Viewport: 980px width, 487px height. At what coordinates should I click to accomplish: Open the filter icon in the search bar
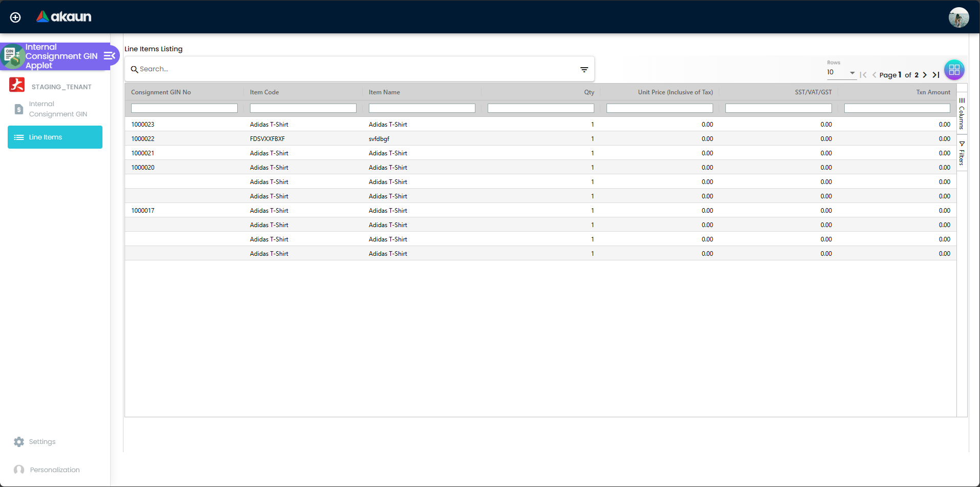click(x=584, y=69)
